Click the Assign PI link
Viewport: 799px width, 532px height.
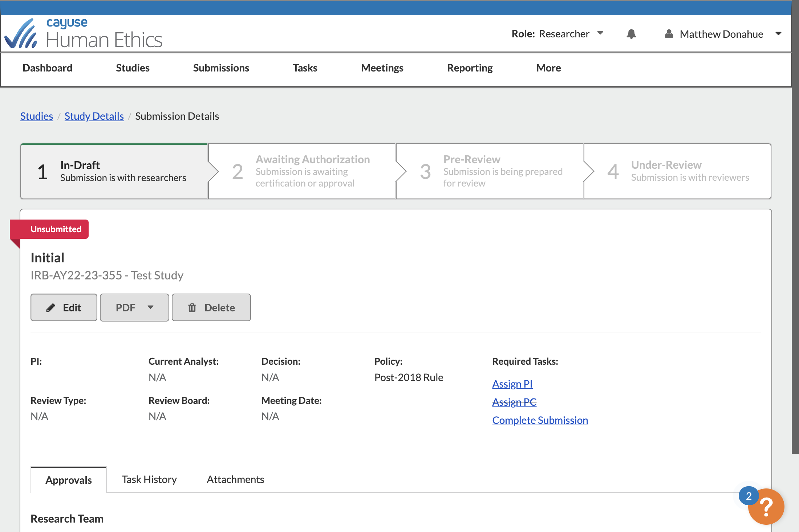point(512,384)
